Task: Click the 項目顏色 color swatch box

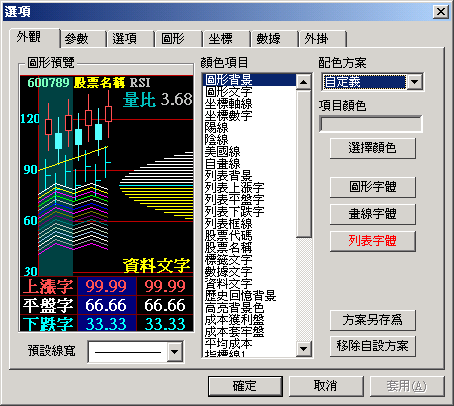Action: coord(371,124)
